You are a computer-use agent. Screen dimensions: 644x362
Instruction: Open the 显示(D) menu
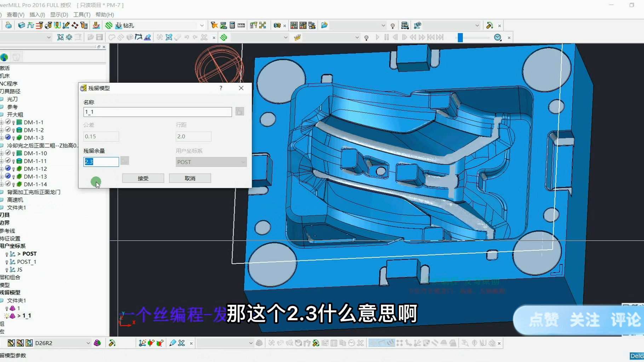coord(59,14)
